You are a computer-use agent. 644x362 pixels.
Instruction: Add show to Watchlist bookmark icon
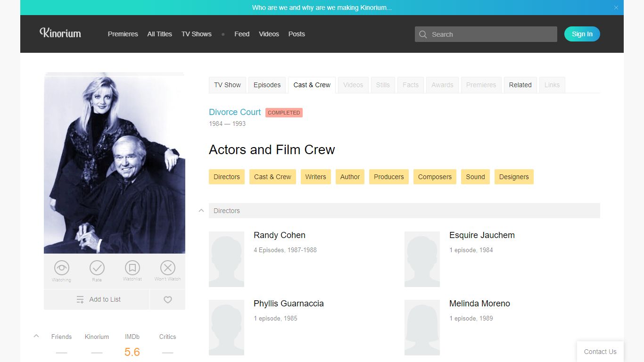click(132, 268)
